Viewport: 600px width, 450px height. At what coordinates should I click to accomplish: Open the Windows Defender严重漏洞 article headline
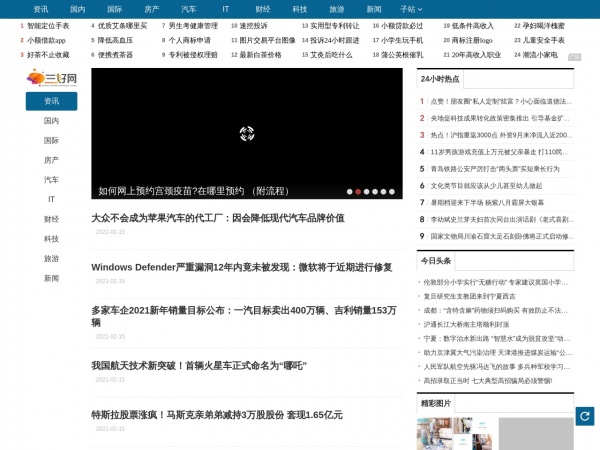pos(241,267)
